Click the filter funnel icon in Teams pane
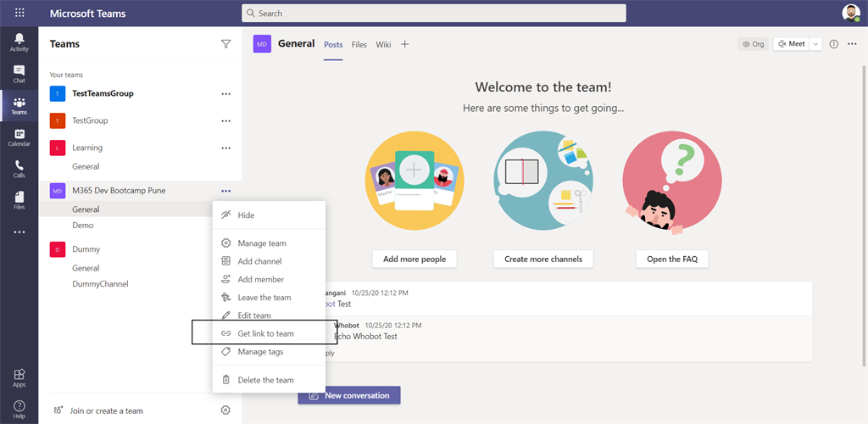Viewport: 868px width, 424px height. tap(225, 44)
